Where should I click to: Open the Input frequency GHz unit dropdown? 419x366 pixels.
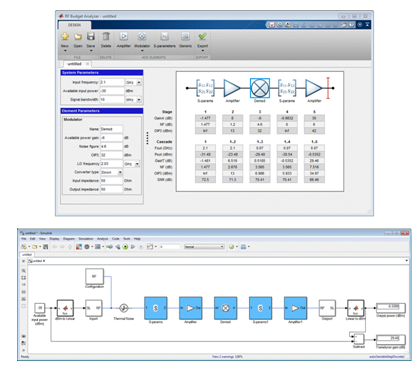(x=133, y=82)
